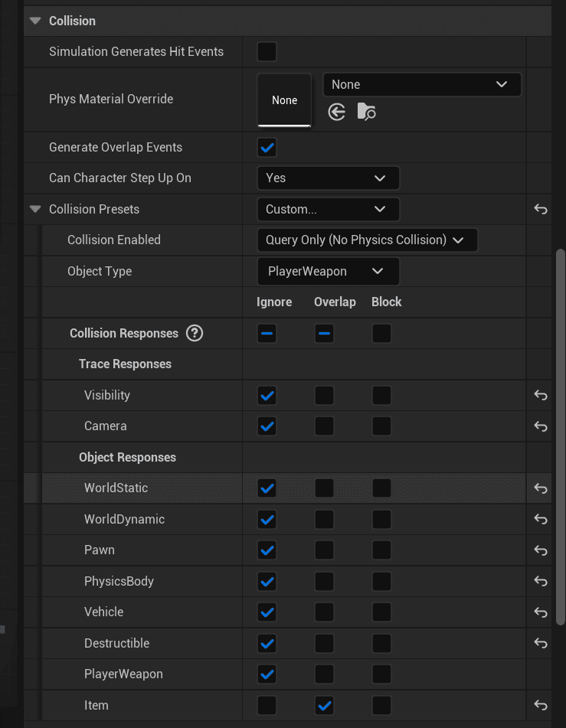Reset WorldStatic response to default
The image size is (566, 728).
pos(541,488)
